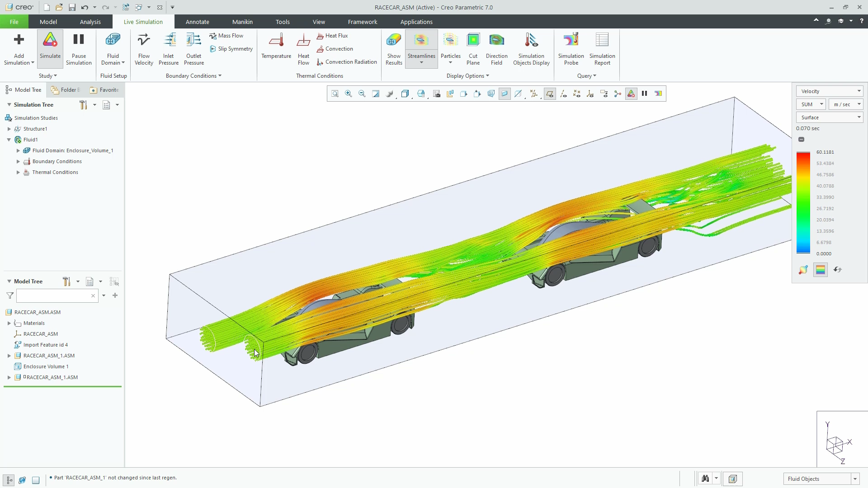Image resolution: width=868 pixels, height=488 pixels.
Task: Collapse the Fluid1 study node
Action: point(9,140)
